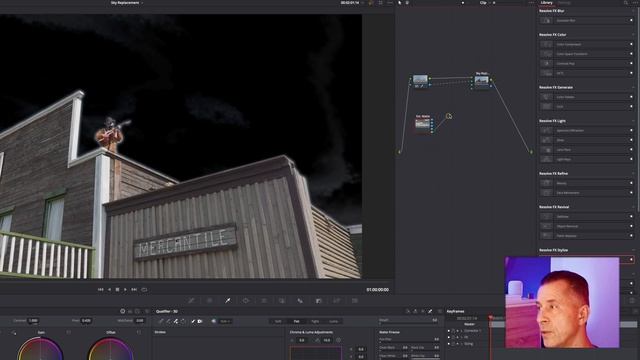Open the Magic Mask palette

[282, 300]
